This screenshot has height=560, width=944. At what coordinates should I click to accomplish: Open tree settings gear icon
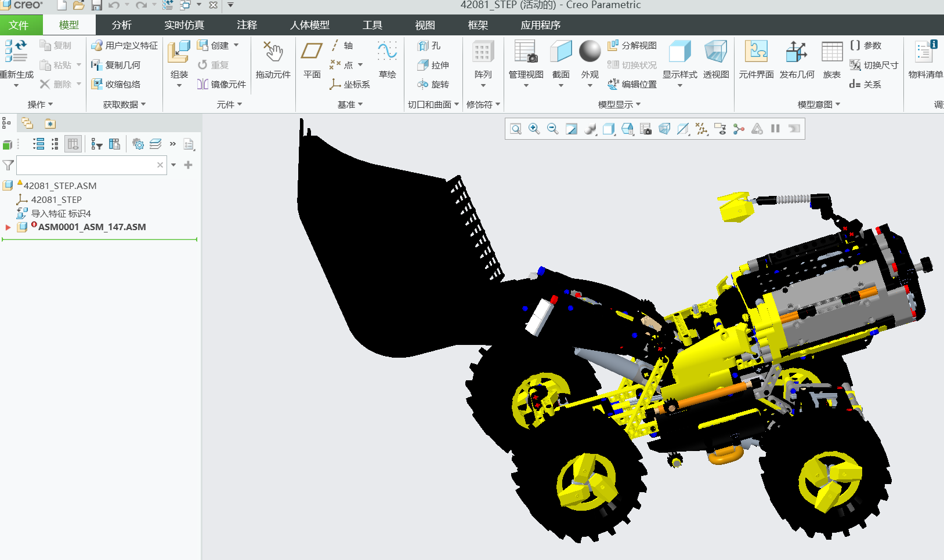pos(138,144)
